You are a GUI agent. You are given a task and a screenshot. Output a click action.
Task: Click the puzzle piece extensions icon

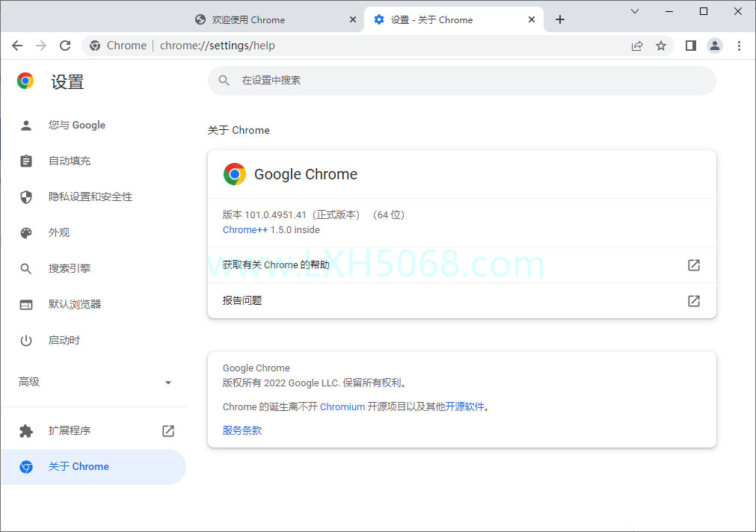pos(26,431)
